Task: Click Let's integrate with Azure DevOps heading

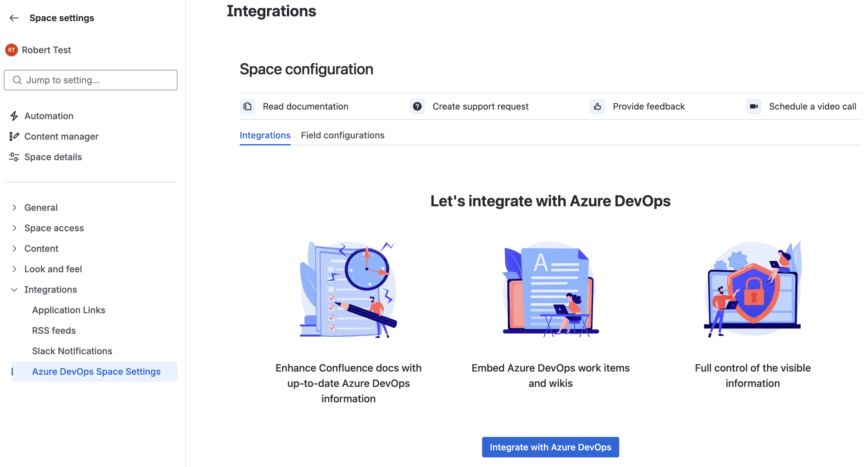Action: [550, 201]
